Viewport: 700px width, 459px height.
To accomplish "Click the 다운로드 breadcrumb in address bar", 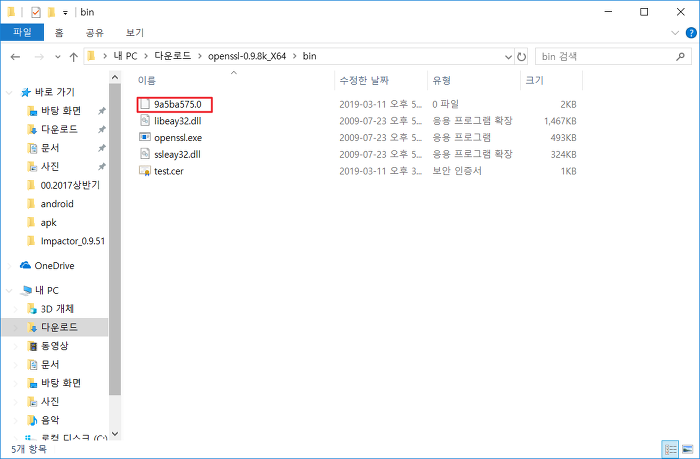I will point(173,56).
